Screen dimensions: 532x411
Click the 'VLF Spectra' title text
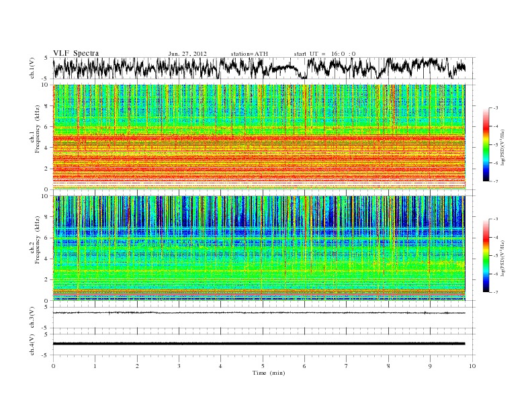click(x=76, y=53)
